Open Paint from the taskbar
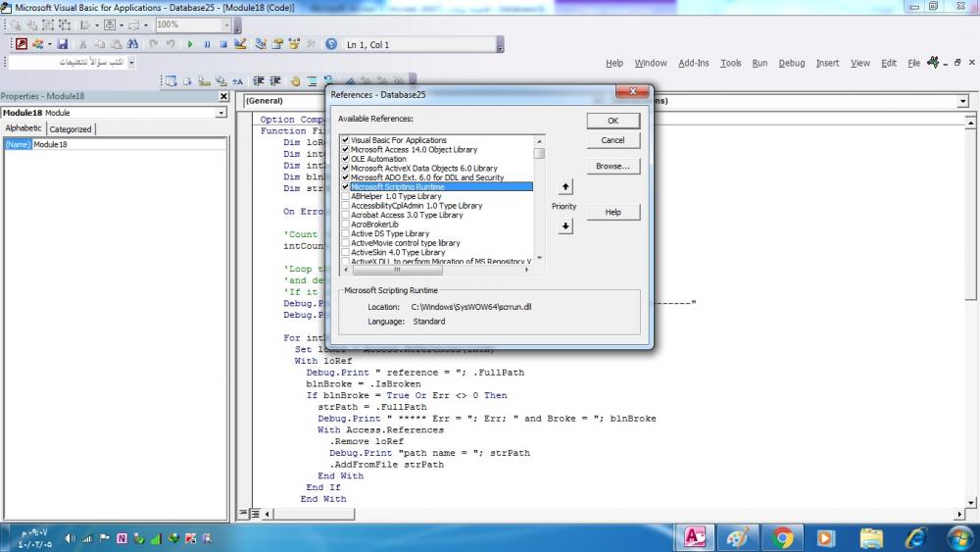This screenshot has height=552, width=980. pyautogui.click(x=738, y=537)
